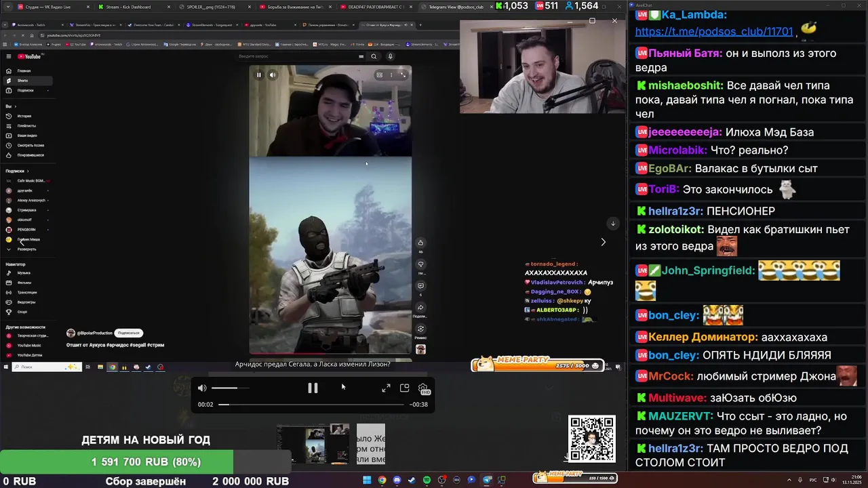Open channel avatar below Remix button

click(420, 350)
